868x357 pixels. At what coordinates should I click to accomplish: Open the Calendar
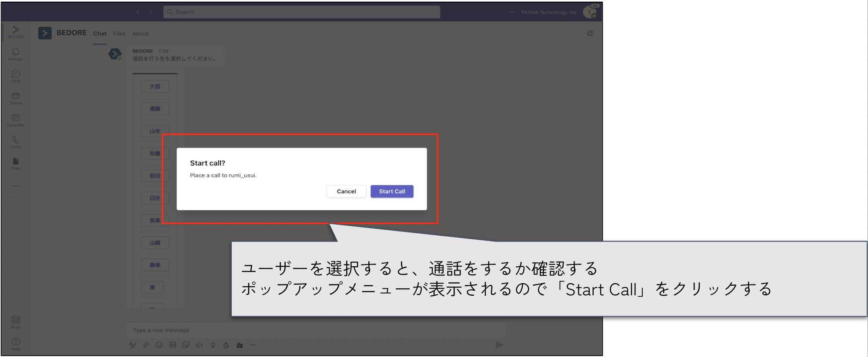click(16, 120)
